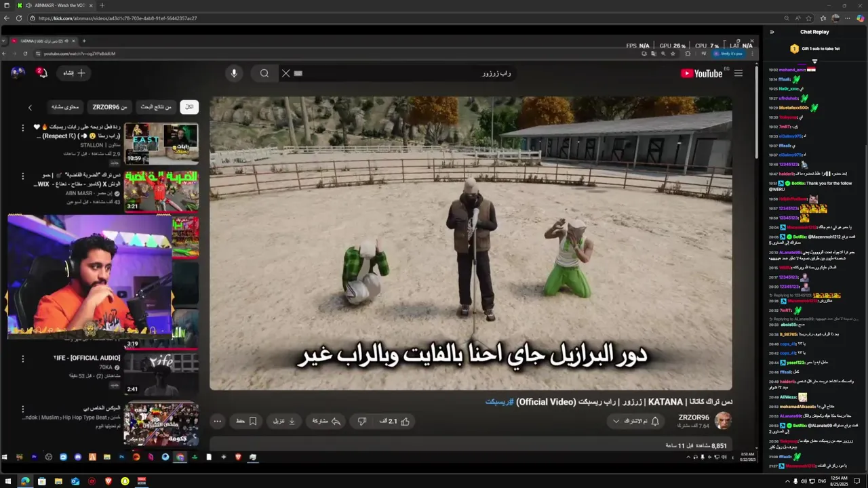
Task: Open the Copilot sidebar icon
Action: pos(861,18)
